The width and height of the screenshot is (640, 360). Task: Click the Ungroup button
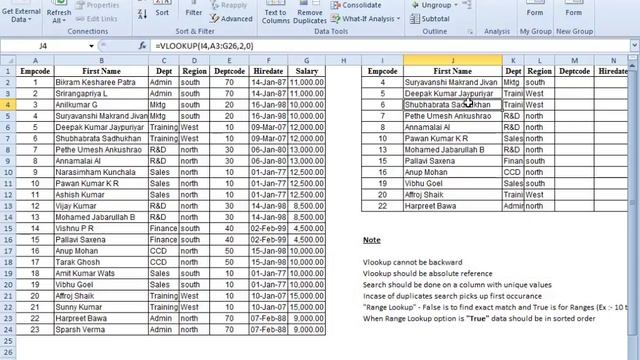[431, 5]
